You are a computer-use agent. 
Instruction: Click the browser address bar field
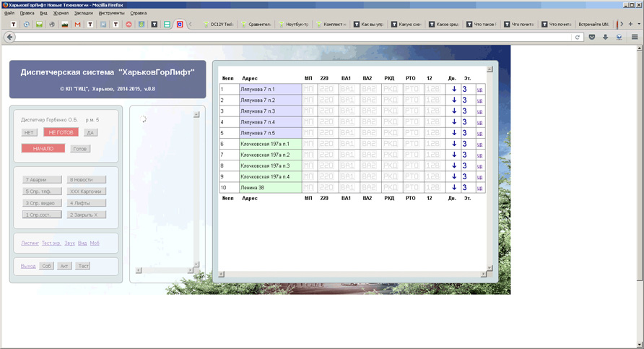(289, 37)
